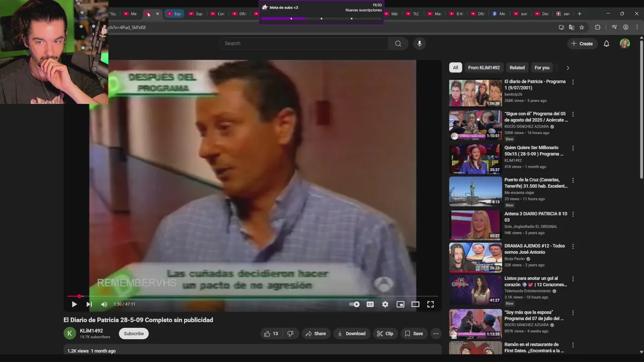This screenshot has height=362, width=644.
Task: Run search with magnifier button
Action: tap(398, 43)
